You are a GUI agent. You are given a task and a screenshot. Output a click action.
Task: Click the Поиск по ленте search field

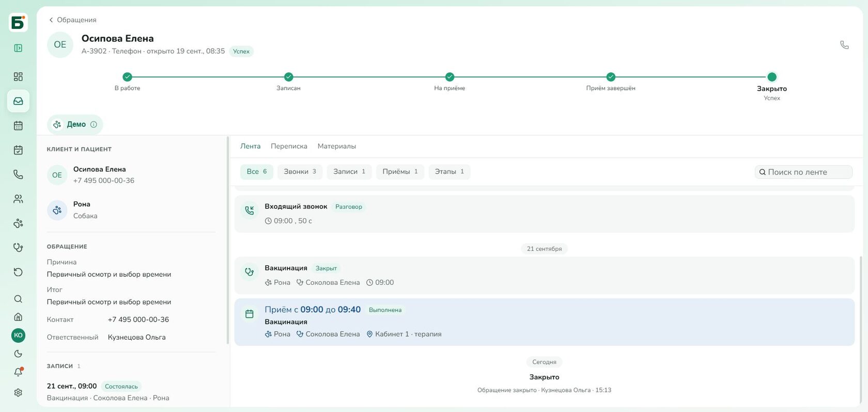click(x=803, y=172)
